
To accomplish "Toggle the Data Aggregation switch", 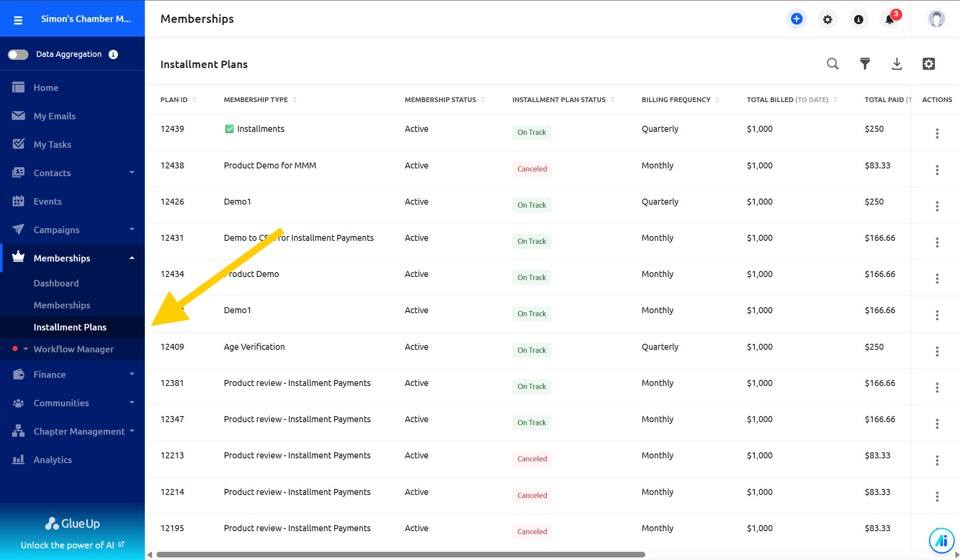I will (x=18, y=54).
